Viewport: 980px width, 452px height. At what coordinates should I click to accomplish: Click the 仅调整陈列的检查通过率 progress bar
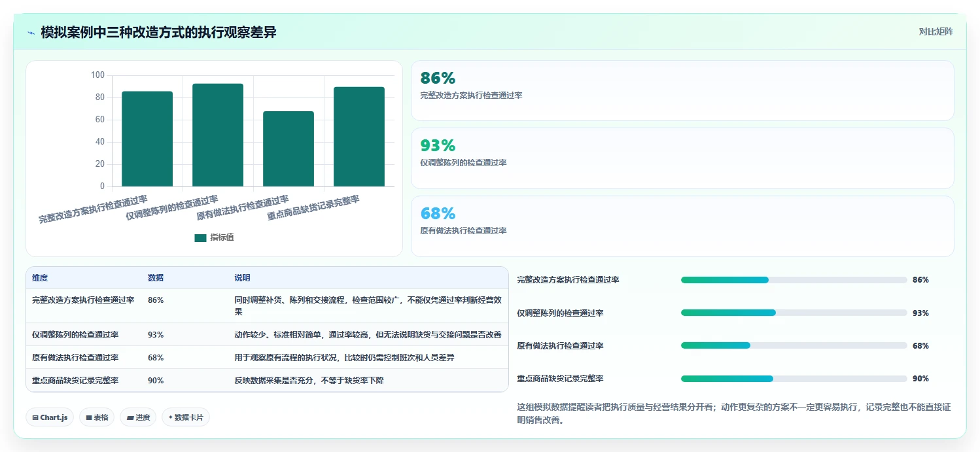(794, 313)
